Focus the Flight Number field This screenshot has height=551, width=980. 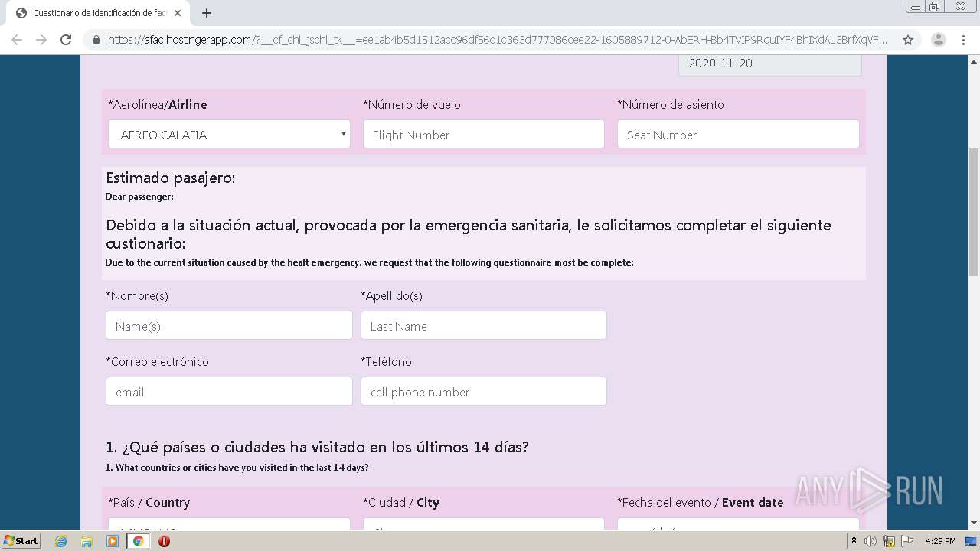click(x=484, y=135)
